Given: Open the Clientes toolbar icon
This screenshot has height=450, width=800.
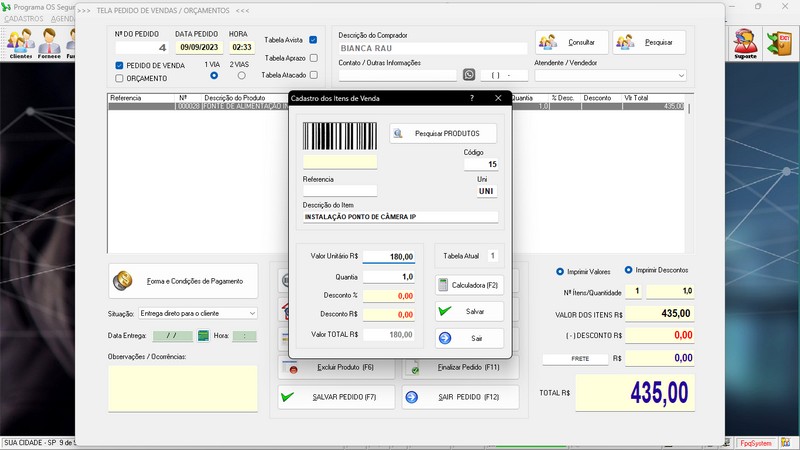Looking at the screenshot, I should tap(20, 43).
